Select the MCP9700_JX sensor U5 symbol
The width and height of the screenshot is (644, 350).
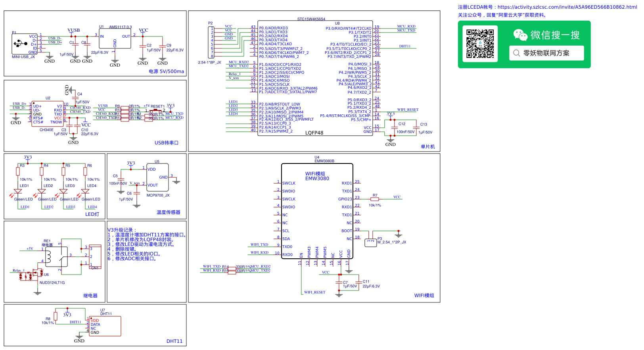[x=157, y=177]
